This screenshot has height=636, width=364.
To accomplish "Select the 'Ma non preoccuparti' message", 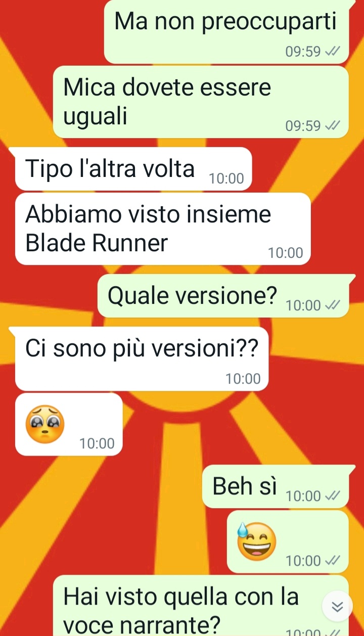I will coord(226,32).
